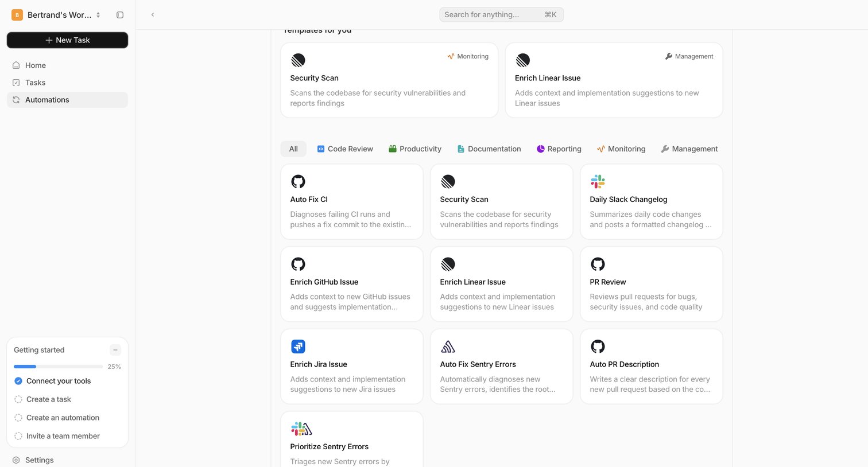
Task: Open the Enrich GitHub Issue template title
Action: click(x=324, y=282)
